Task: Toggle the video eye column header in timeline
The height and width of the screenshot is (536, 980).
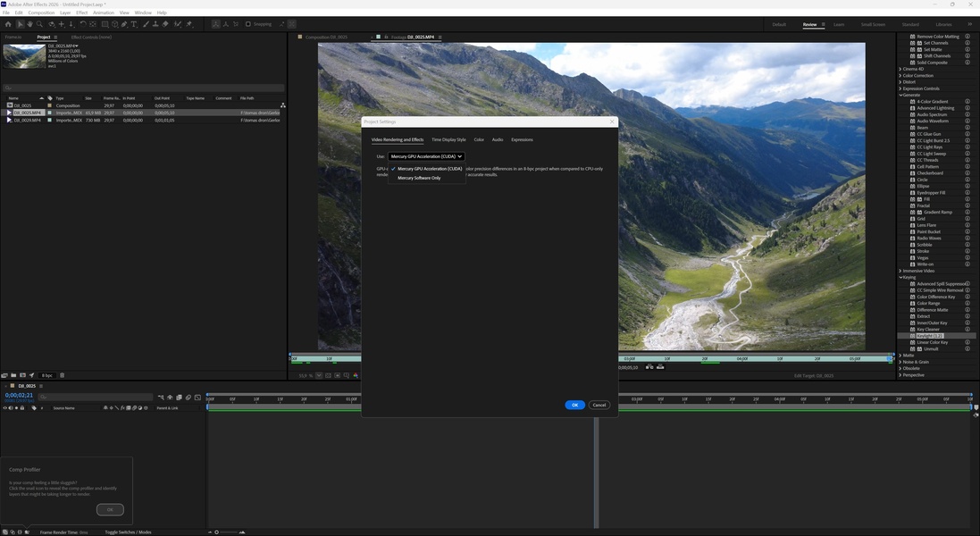Action: pos(5,408)
